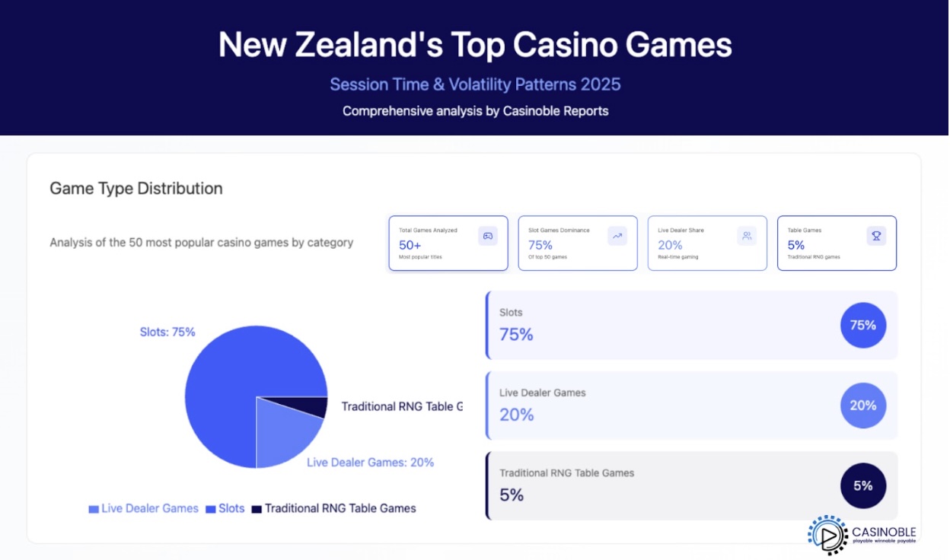Select the Slot Games Dominance card

point(577,243)
